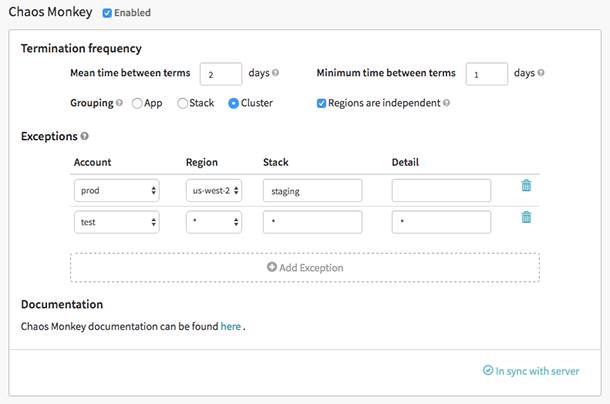Click the Add Exception button

pyautogui.click(x=304, y=267)
